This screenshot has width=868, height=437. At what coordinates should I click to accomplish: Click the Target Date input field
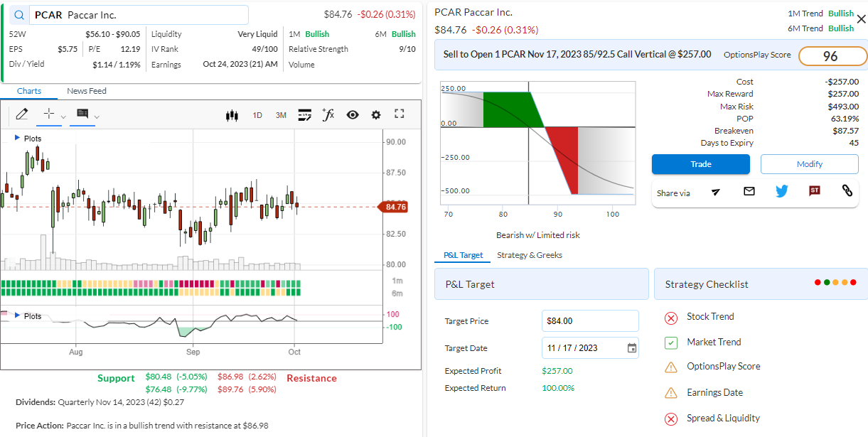pyautogui.click(x=590, y=348)
